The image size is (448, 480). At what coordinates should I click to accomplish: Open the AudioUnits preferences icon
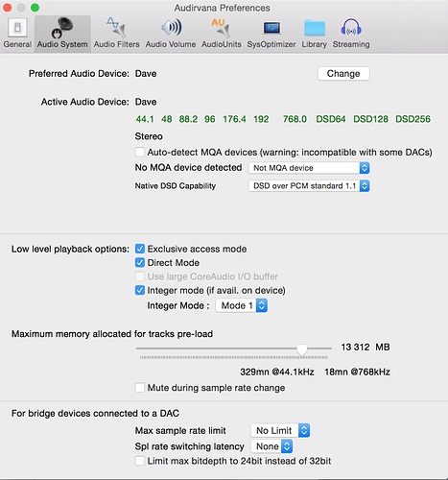[x=221, y=28]
